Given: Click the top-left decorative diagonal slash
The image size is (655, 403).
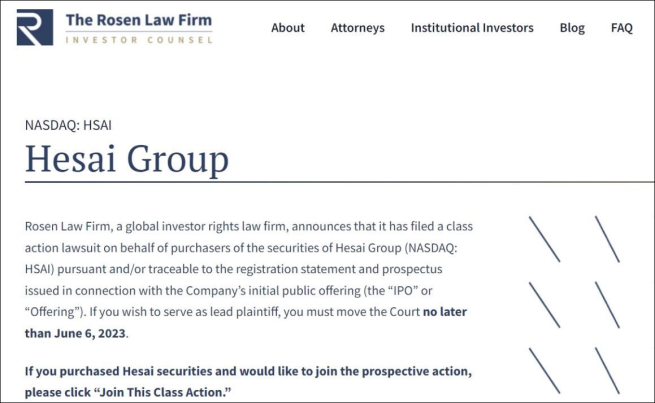Looking at the screenshot, I should point(544,239).
